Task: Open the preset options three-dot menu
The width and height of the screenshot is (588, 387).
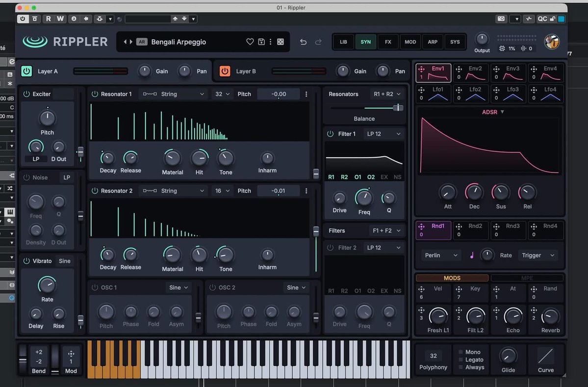Action: click(270, 42)
